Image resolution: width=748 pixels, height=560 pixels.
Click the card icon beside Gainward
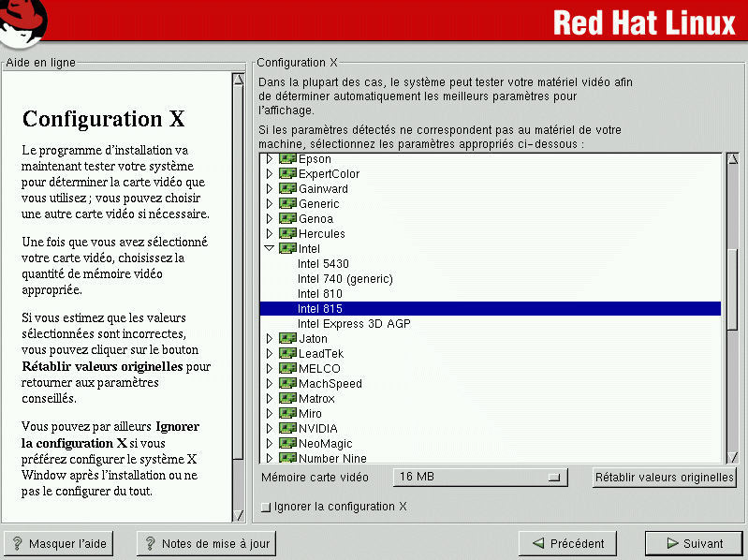click(287, 189)
